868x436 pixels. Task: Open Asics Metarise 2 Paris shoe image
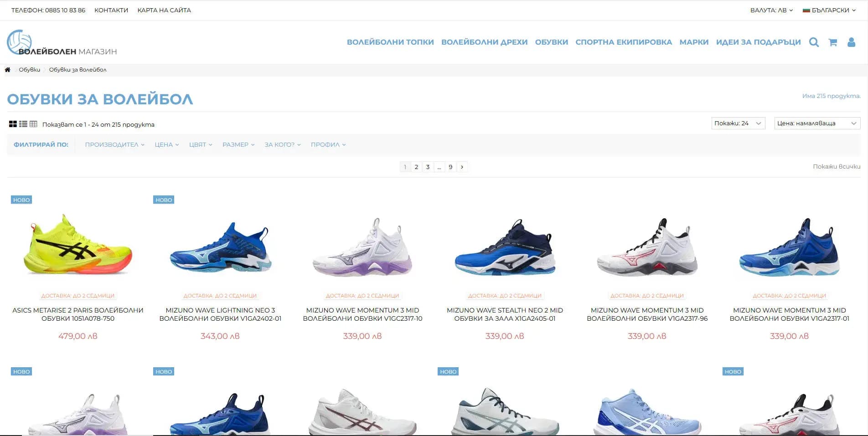(78, 245)
